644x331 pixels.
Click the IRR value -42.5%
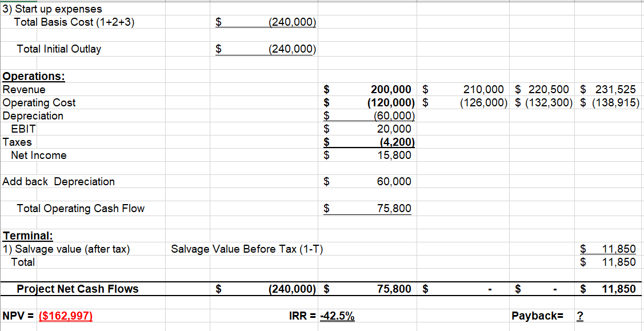pyautogui.click(x=337, y=315)
